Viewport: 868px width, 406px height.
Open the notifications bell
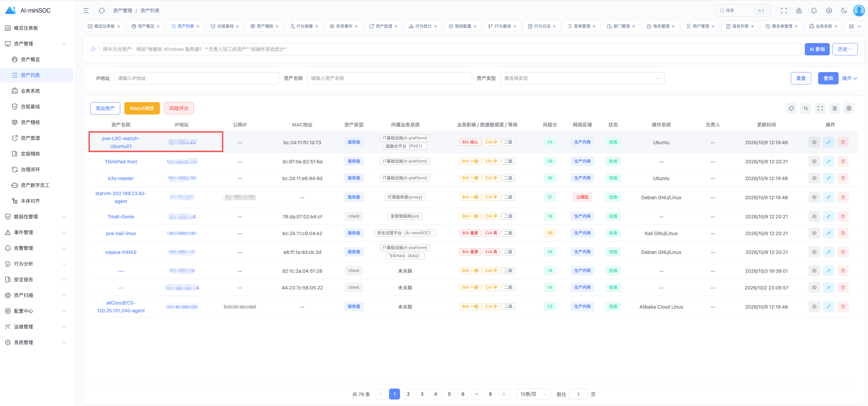coord(814,11)
